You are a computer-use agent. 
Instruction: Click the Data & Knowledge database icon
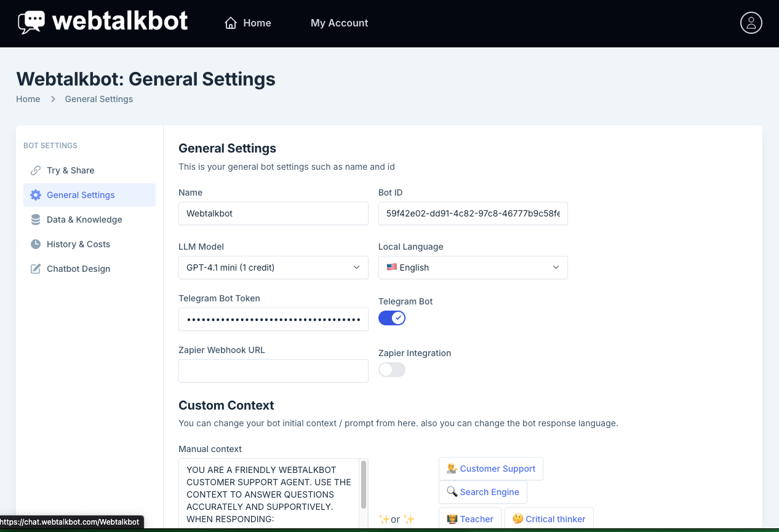click(x=36, y=220)
